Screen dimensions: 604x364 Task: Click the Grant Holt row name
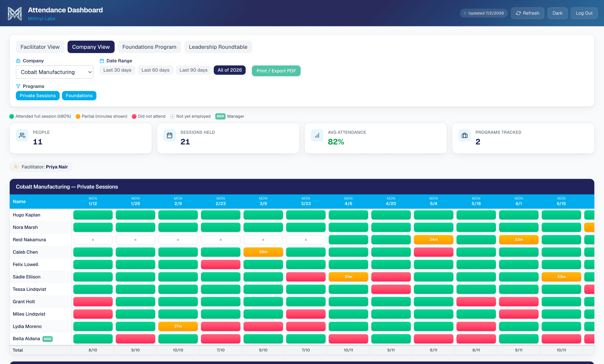[x=24, y=301]
